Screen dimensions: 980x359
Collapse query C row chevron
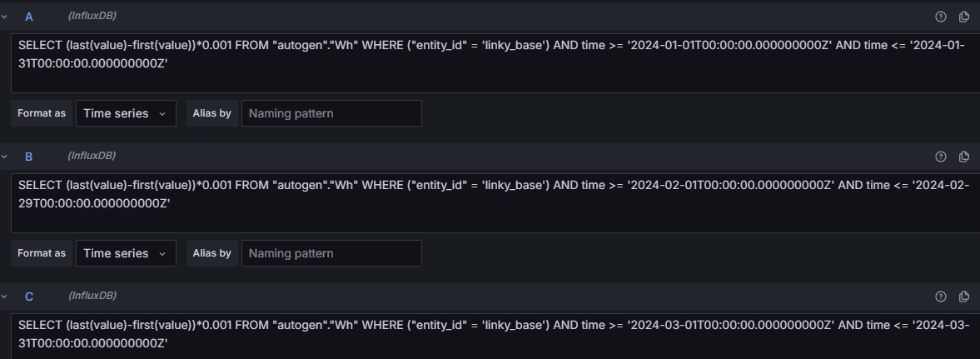4,297
